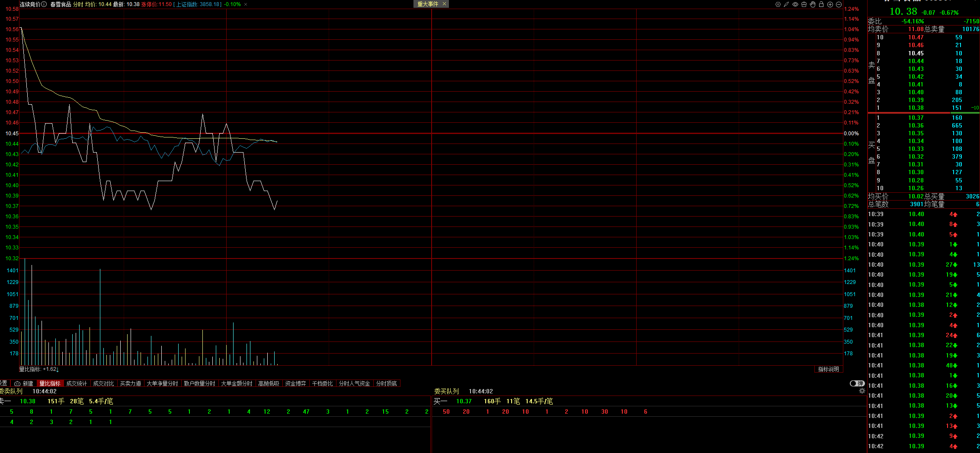This screenshot has height=453, width=980.
Task: Open the 大单净量分时 tab
Action: coord(162,383)
